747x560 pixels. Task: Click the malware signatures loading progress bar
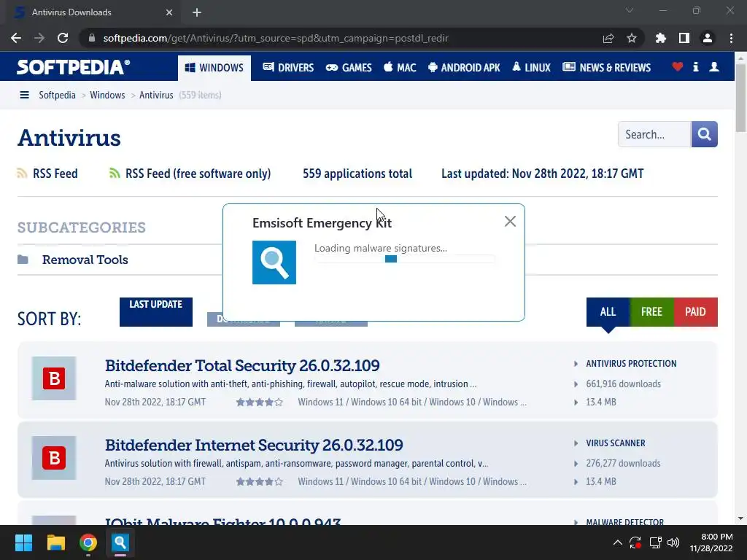[x=404, y=259]
